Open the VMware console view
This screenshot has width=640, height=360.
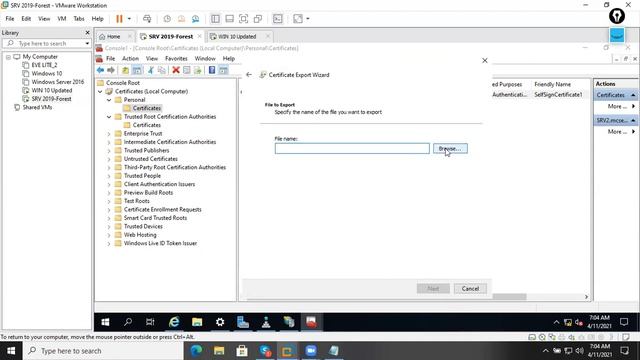(278, 19)
